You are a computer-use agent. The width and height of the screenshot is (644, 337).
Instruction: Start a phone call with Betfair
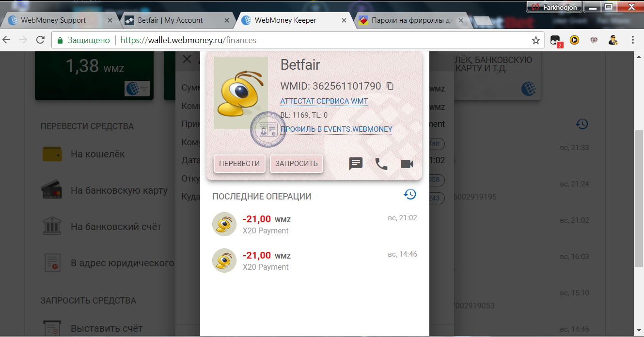click(381, 164)
